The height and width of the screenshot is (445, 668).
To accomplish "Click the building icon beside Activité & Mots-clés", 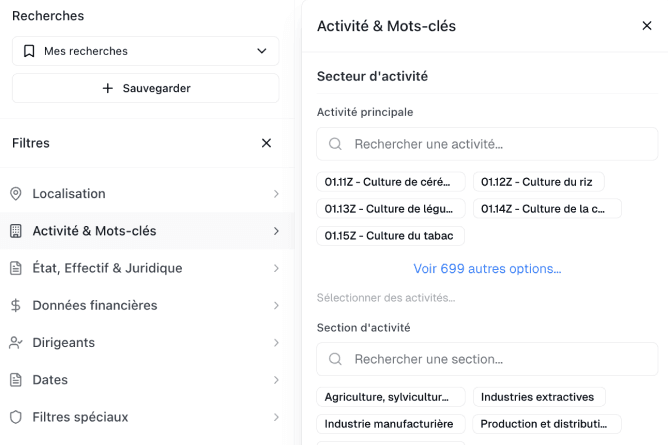I will [16, 231].
